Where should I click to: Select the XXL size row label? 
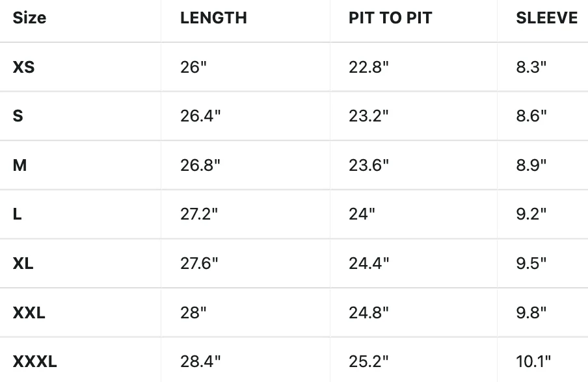(x=29, y=312)
